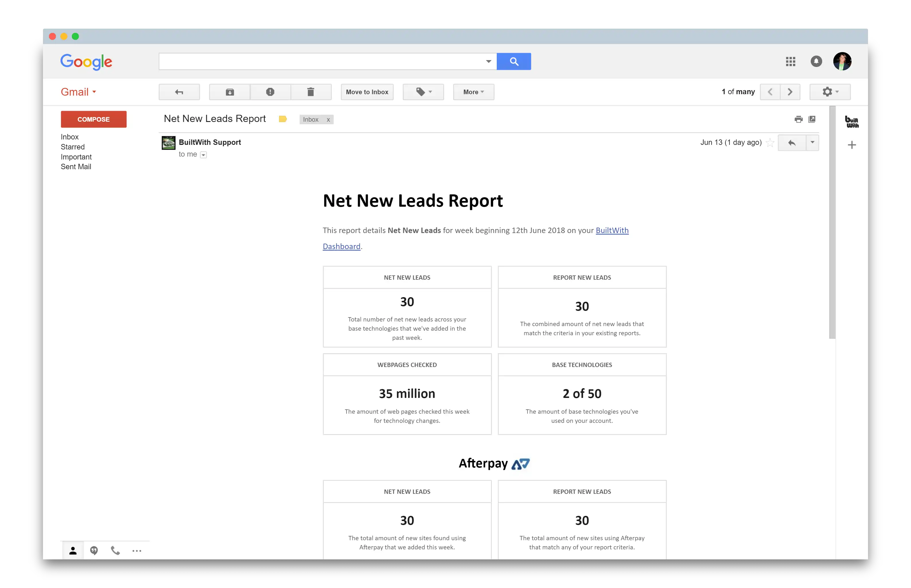The width and height of the screenshot is (911, 588).
Task: Expand the 'to me' recipient details
Action: 203,155
